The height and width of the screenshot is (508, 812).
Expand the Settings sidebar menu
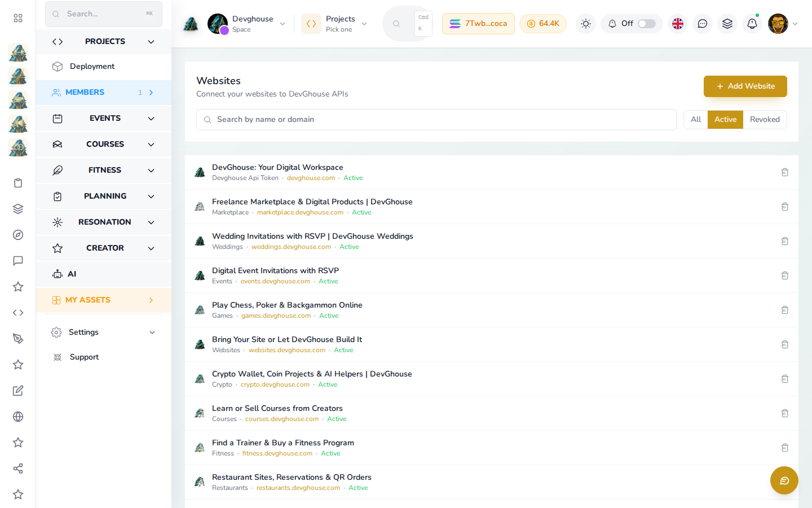coord(104,332)
